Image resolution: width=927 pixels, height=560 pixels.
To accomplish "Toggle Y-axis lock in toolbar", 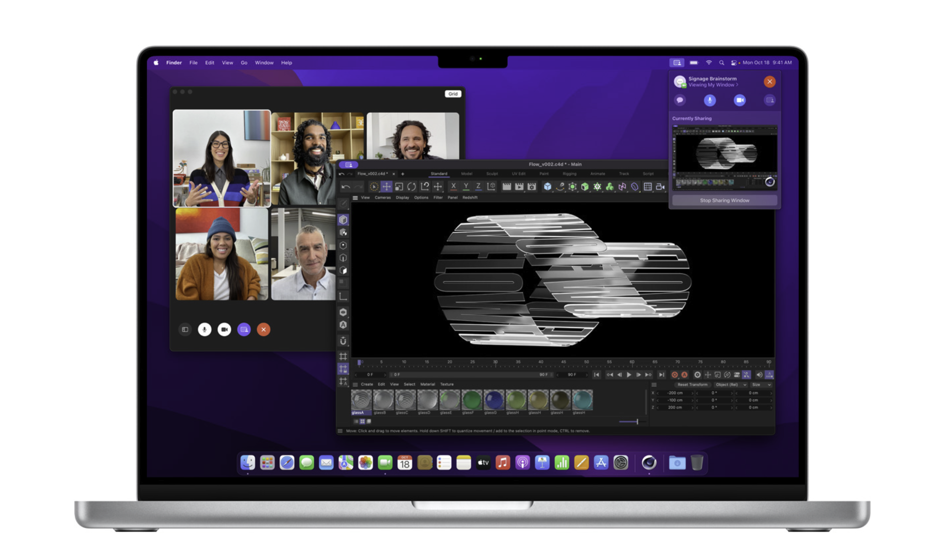I will (x=466, y=187).
